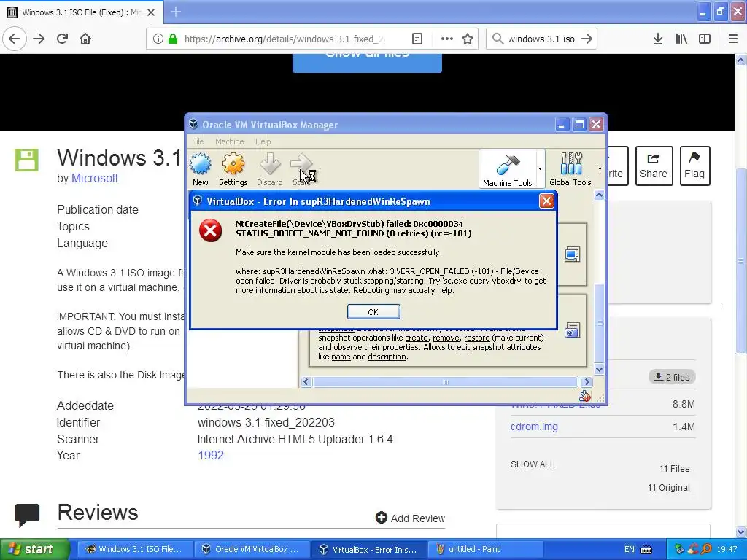Screen dimensions: 747x560
Task: Bookmark this page with the star icon
Action: [468, 39]
